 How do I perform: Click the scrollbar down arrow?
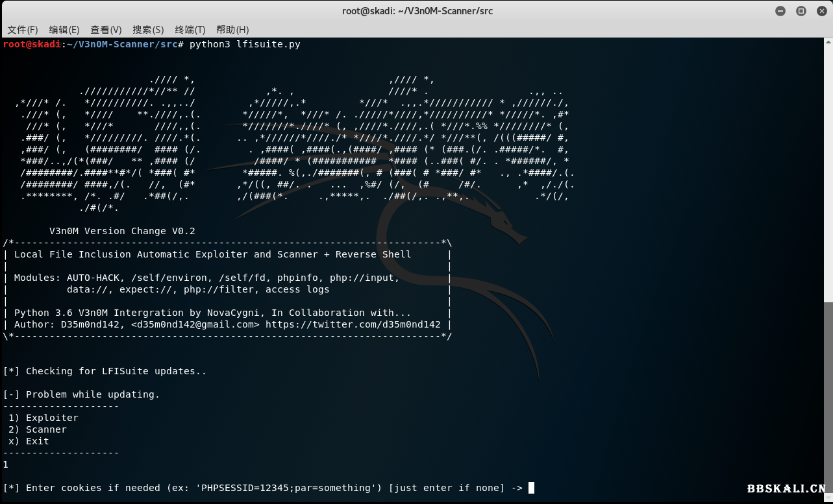(x=827, y=498)
